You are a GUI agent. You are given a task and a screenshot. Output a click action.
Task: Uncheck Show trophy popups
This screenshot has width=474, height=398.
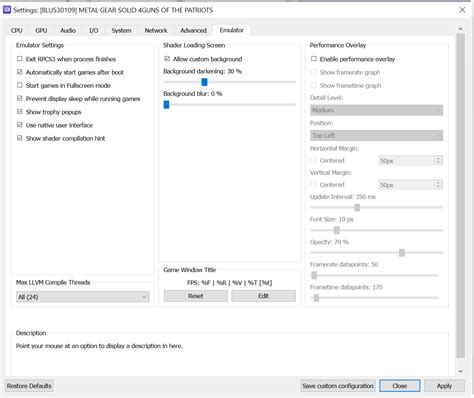[x=20, y=112]
